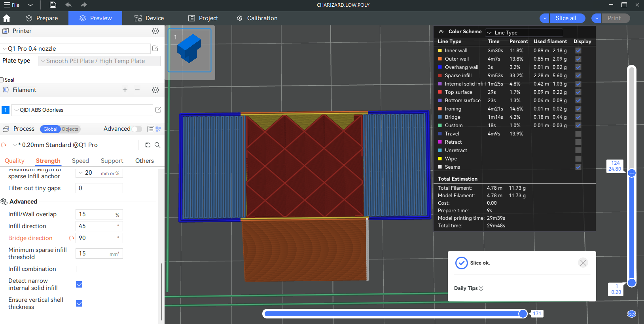Enable the Infill combination checkbox

pyautogui.click(x=79, y=269)
